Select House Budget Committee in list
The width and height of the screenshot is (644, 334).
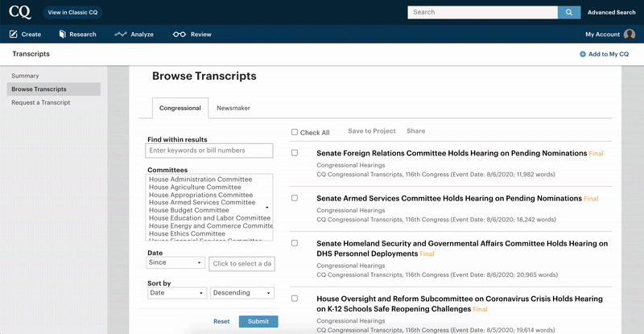pyautogui.click(x=189, y=210)
